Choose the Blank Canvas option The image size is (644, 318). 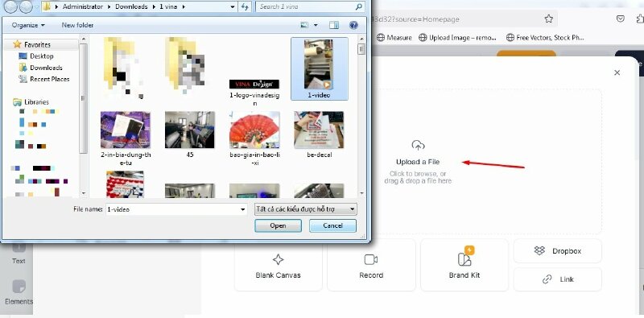coord(278,266)
